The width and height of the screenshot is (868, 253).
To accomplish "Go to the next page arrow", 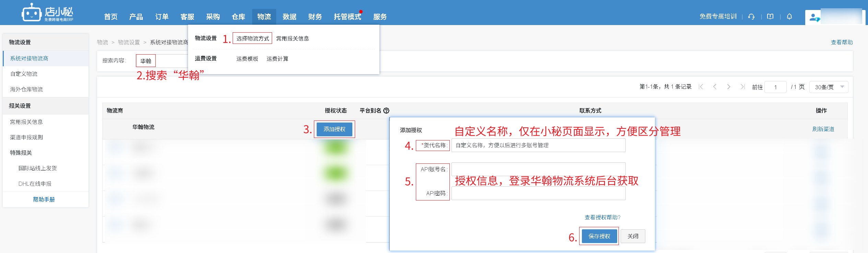I will tap(729, 87).
